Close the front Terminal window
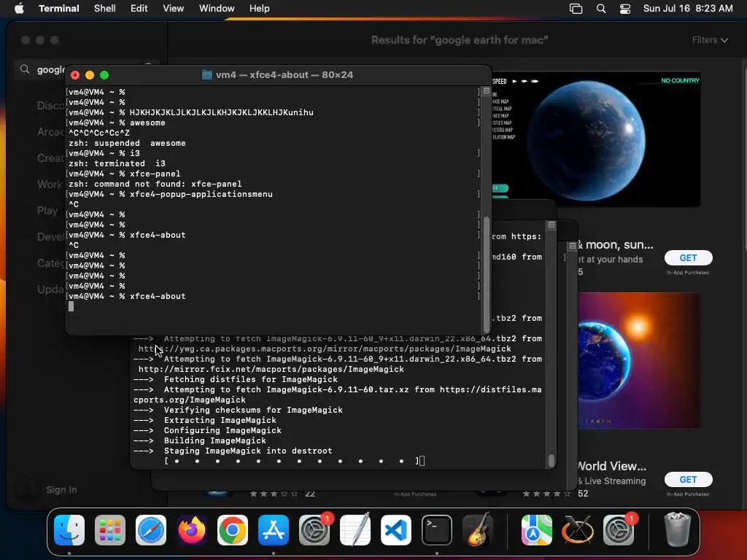Image resolution: width=747 pixels, height=560 pixels. (75, 75)
